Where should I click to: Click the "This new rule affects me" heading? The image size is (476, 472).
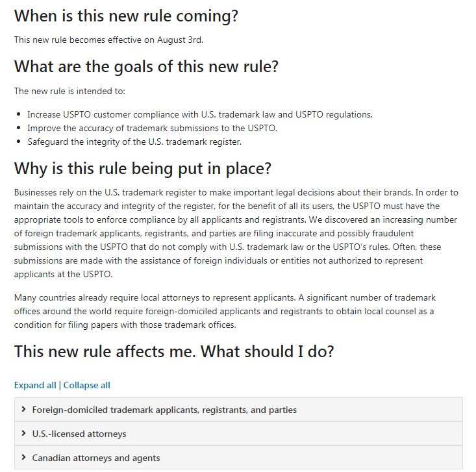pos(174,352)
